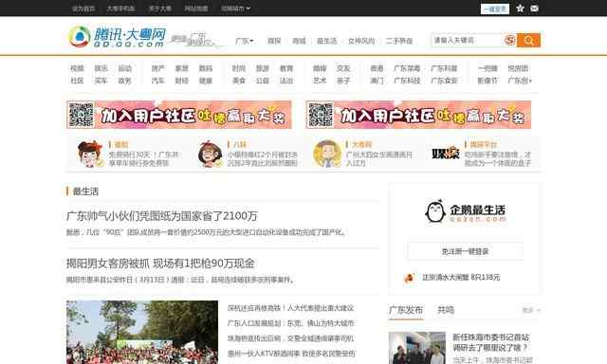Open the 广东科技 category link
The width and height of the screenshot is (607, 364).
pos(407,81)
